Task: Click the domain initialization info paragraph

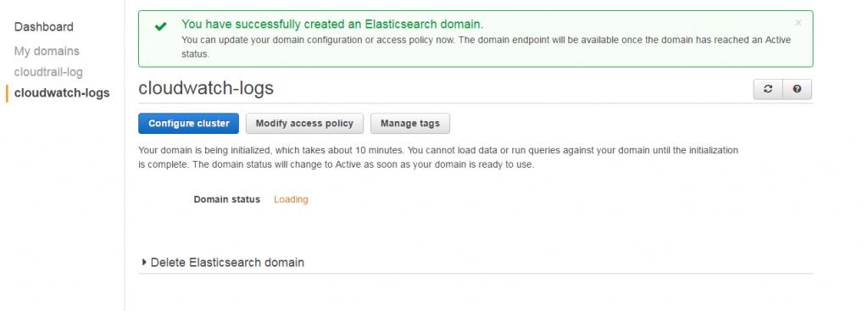Action: click(x=438, y=158)
